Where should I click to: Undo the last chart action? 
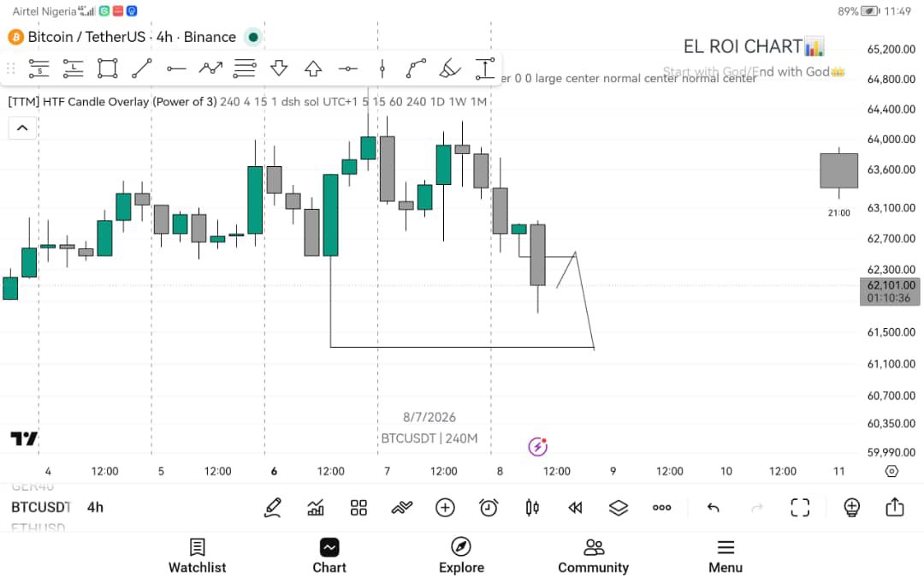[713, 507]
